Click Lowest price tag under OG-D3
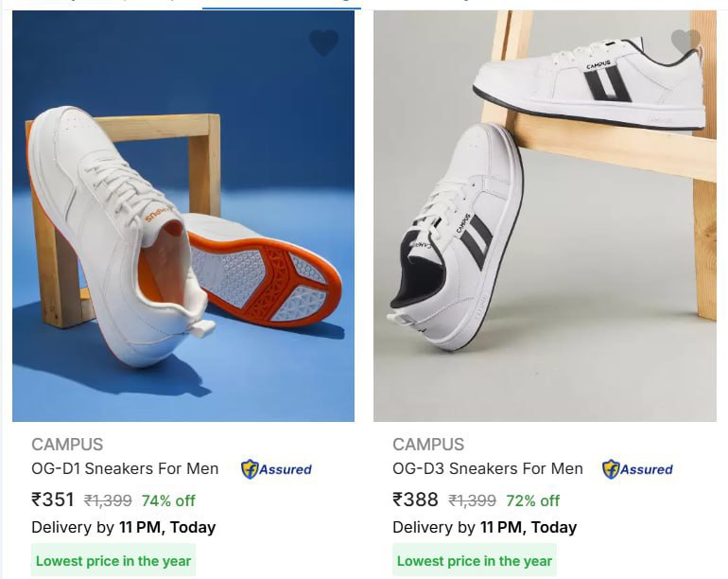Image resolution: width=728 pixels, height=579 pixels. pos(475,560)
